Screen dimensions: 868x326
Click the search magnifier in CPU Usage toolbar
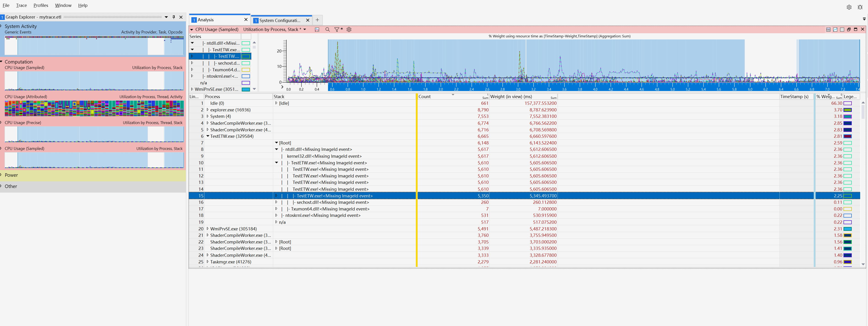click(327, 30)
